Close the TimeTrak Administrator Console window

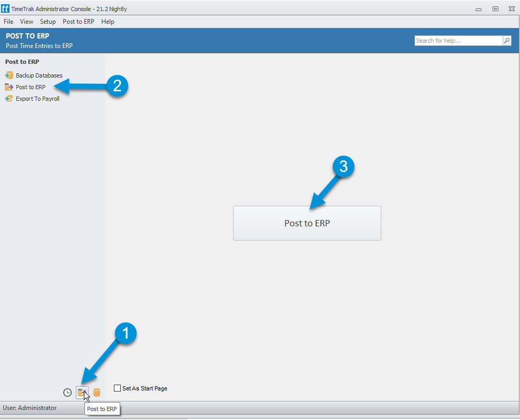(512, 9)
